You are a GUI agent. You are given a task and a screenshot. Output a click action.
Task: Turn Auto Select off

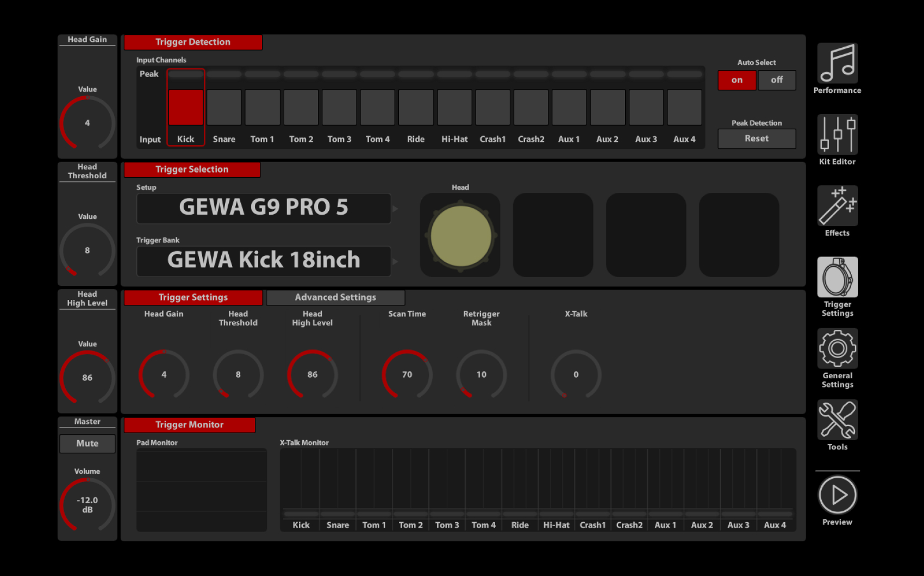(777, 80)
